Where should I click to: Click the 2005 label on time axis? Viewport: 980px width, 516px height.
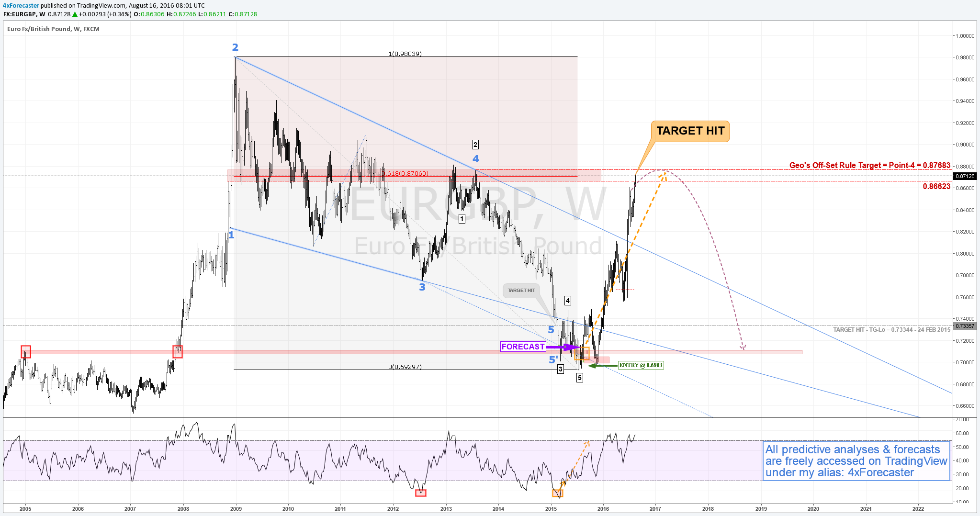coord(25,509)
